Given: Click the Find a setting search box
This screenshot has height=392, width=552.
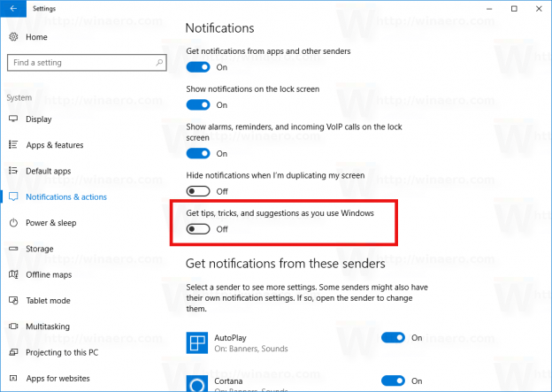Looking at the screenshot, I should pyautogui.click(x=87, y=63).
